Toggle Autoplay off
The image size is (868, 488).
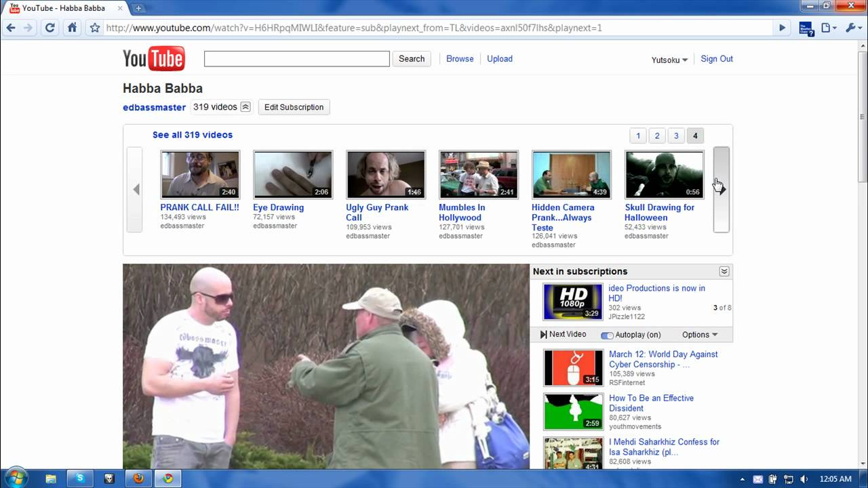(607, 334)
